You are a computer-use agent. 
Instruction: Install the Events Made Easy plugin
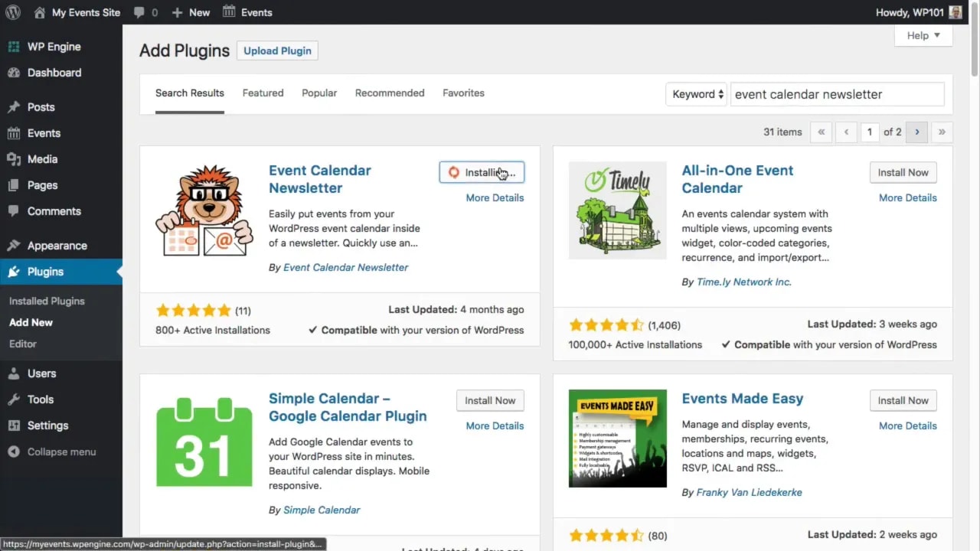tap(903, 400)
